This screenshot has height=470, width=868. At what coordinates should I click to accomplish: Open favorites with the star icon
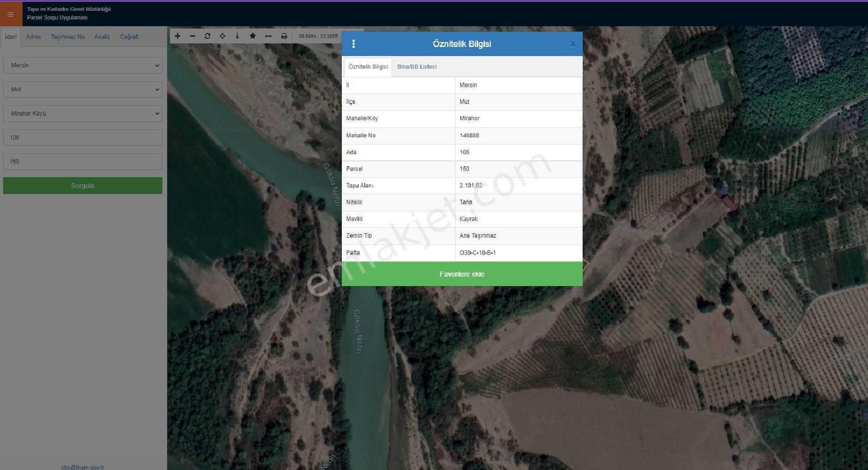click(x=253, y=36)
